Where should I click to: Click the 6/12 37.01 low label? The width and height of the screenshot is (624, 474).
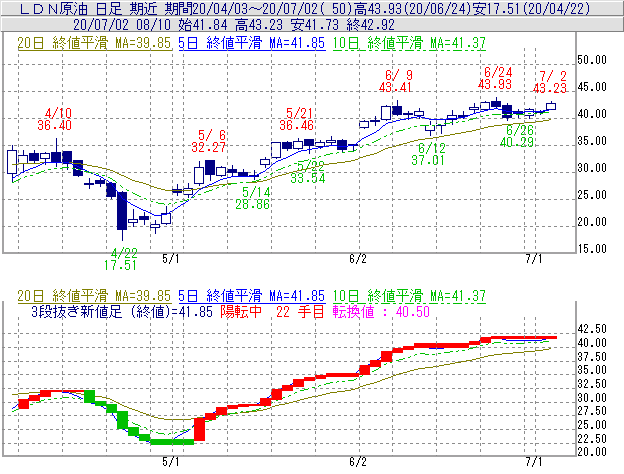click(x=429, y=154)
